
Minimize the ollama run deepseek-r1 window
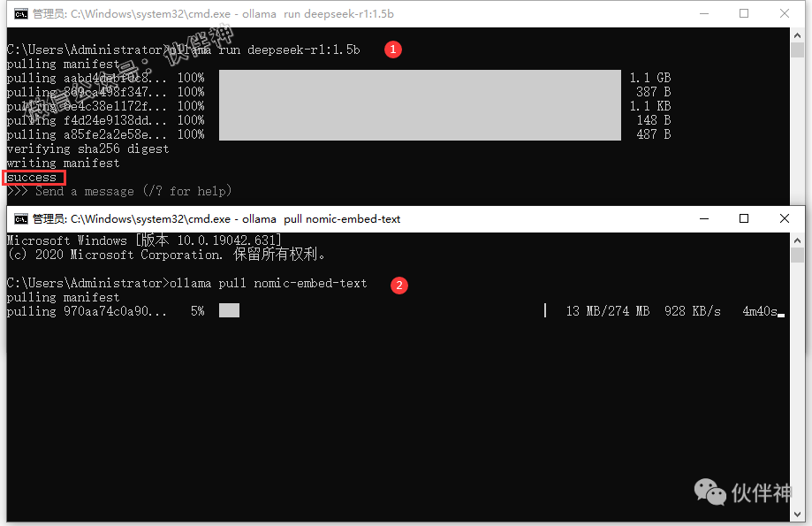[x=704, y=14]
